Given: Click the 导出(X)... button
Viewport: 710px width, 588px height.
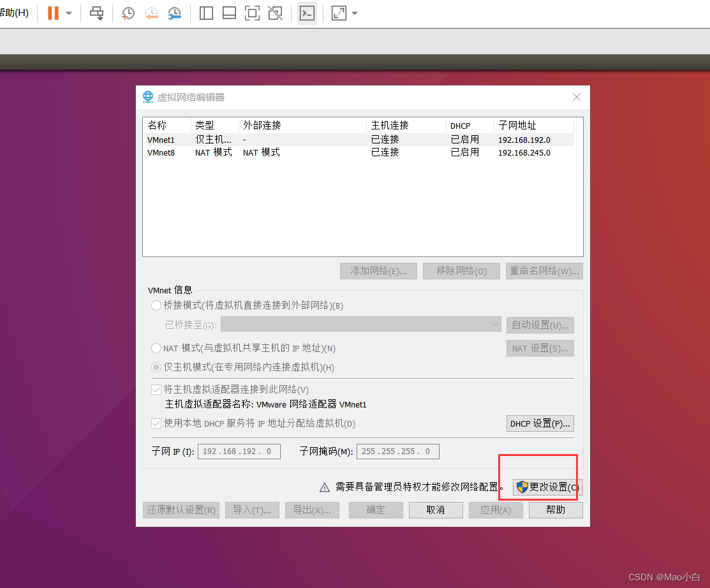Looking at the screenshot, I should pyautogui.click(x=312, y=510).
